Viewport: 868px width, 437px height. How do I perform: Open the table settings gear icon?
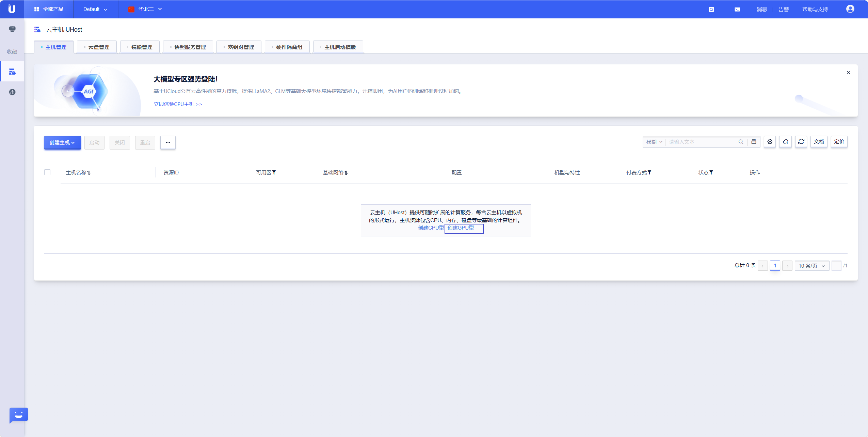pyautogui.click(x=770, y=141)
